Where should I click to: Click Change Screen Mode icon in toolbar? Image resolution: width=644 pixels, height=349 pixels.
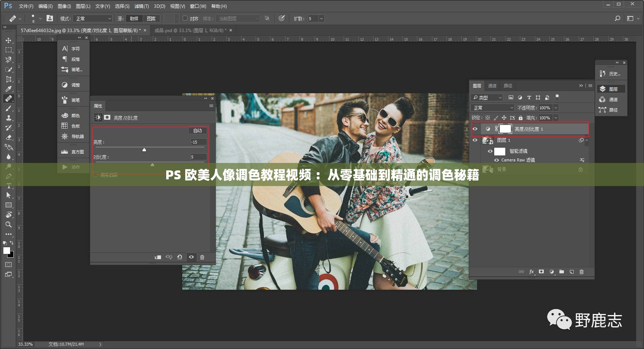8,274
